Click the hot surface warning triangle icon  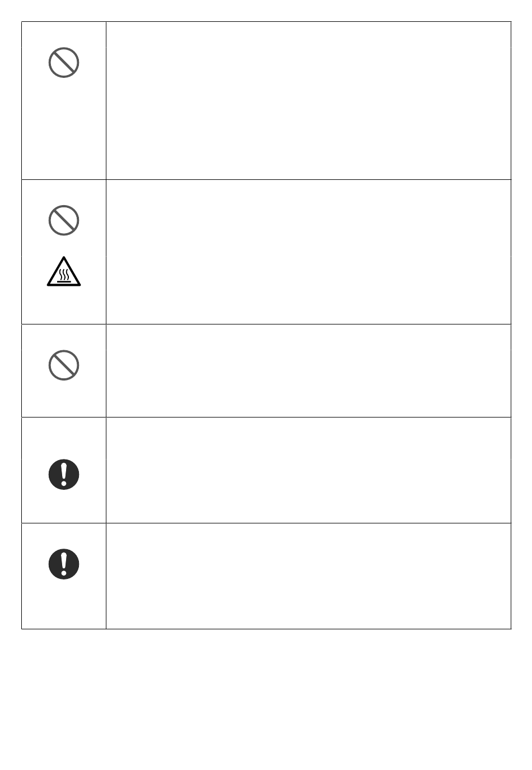click(x=64, y=272)
